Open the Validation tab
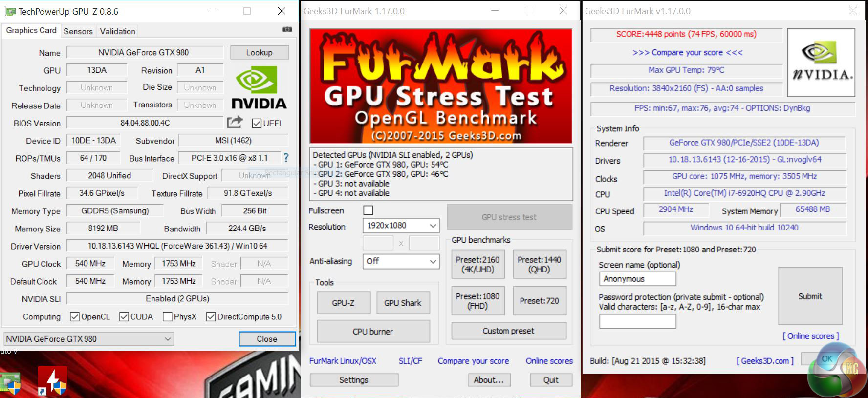The height and width of the screenshot is (398, 868). coord(118,31)
